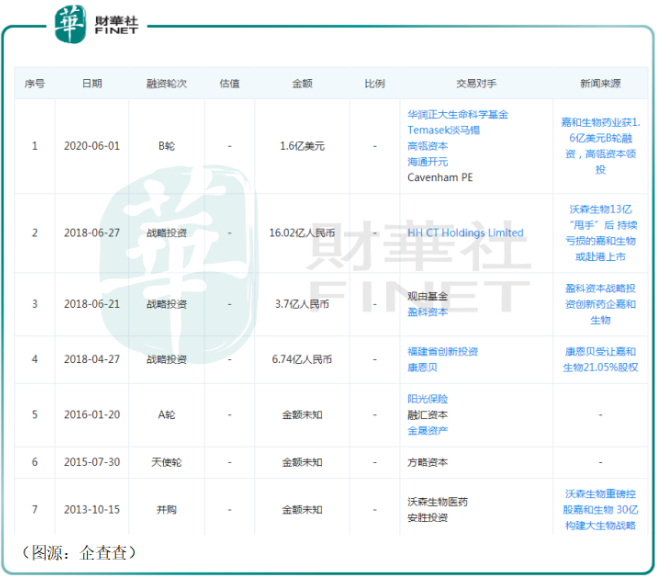Select the 沃森生物医药 text
The width and height of the screenshot is (657, 577).
click(437, 502)
